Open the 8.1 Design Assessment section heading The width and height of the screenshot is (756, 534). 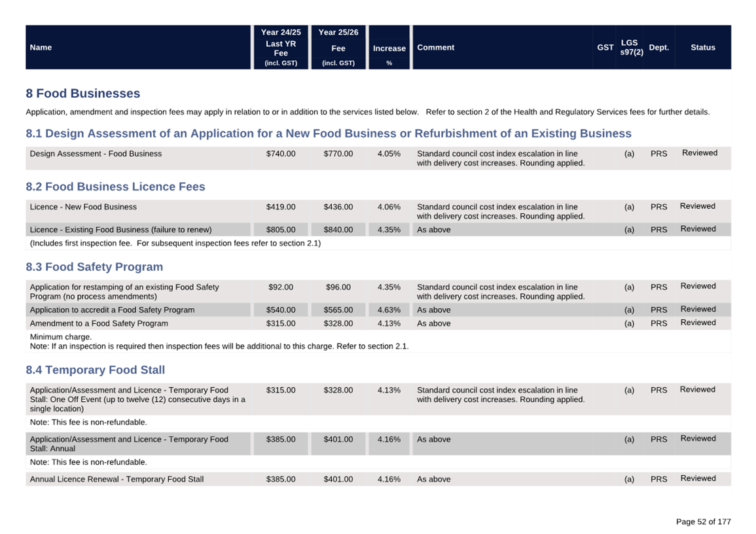(329, 133)
